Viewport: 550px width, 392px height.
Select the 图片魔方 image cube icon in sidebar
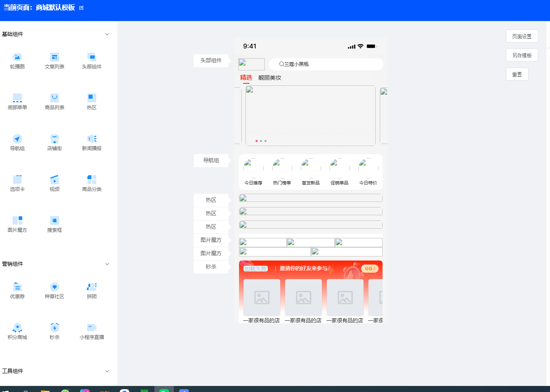point(17,220)
